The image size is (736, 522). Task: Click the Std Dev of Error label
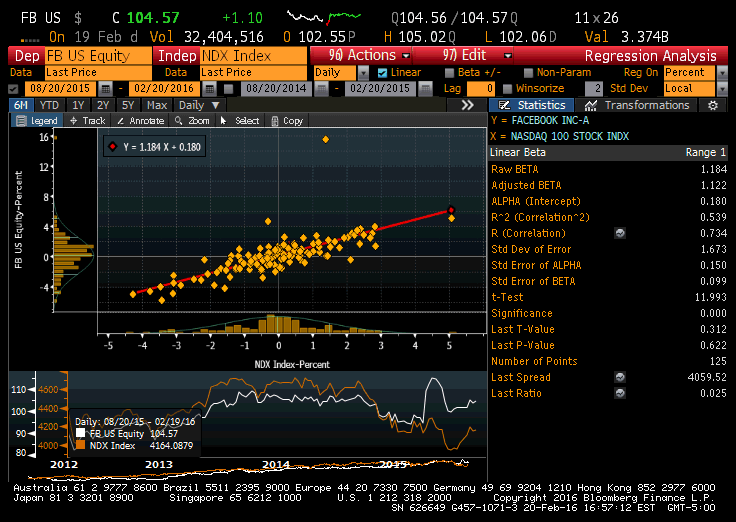coord(531,249)
